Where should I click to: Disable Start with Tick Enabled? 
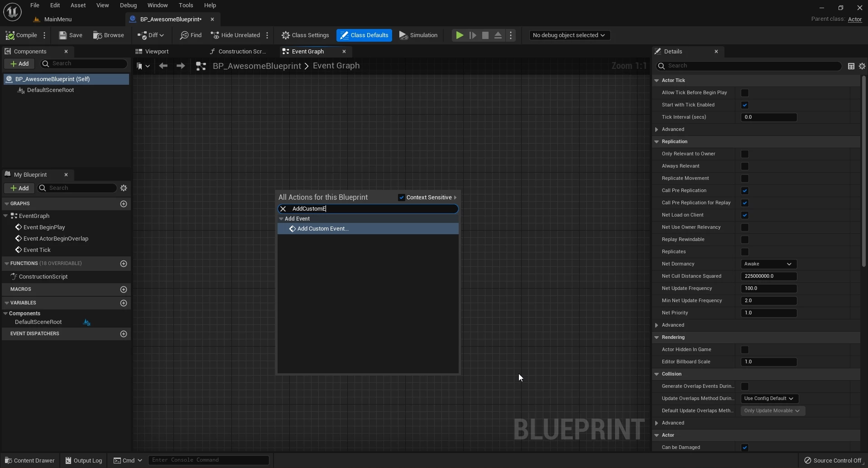pyautogui.click(x=744, y=105)
